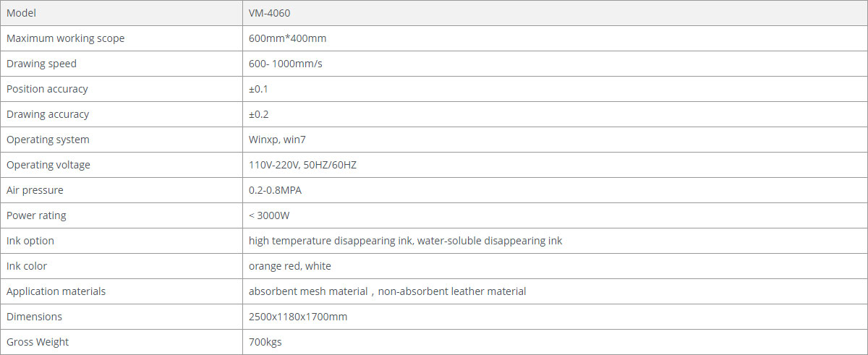
Task: Click the 700kgs gross weight value
Action: tap(265, 342)
